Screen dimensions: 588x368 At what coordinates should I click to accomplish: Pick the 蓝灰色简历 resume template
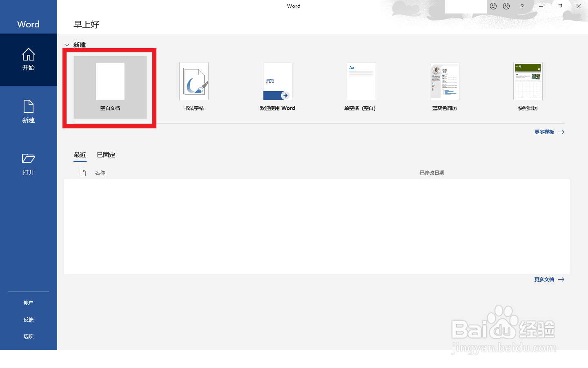click(x=445, y=88)
